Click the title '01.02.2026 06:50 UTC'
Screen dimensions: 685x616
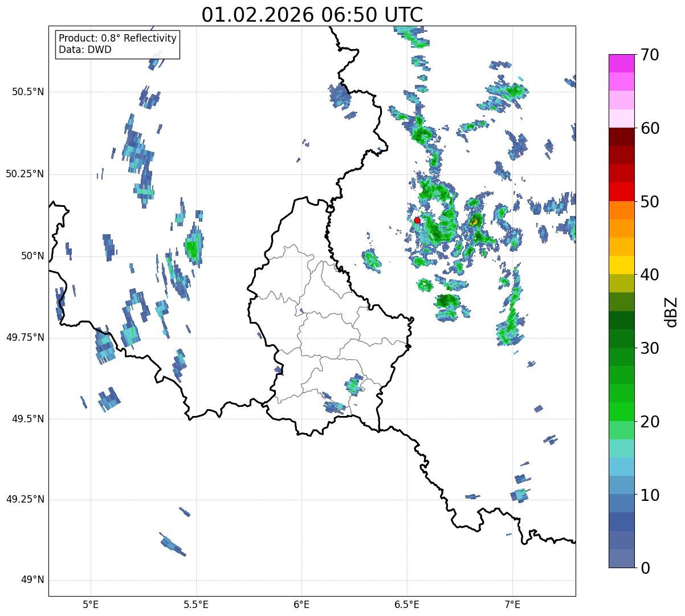[x=312, y=15]
